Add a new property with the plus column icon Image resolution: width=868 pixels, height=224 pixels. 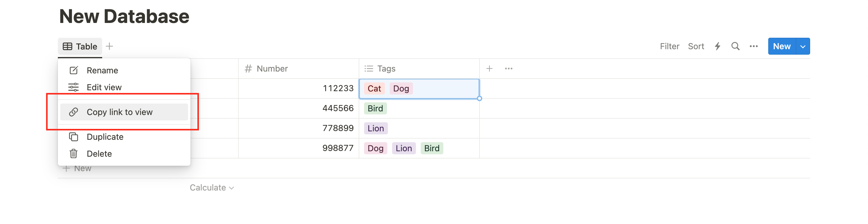[x=489, y=68]
